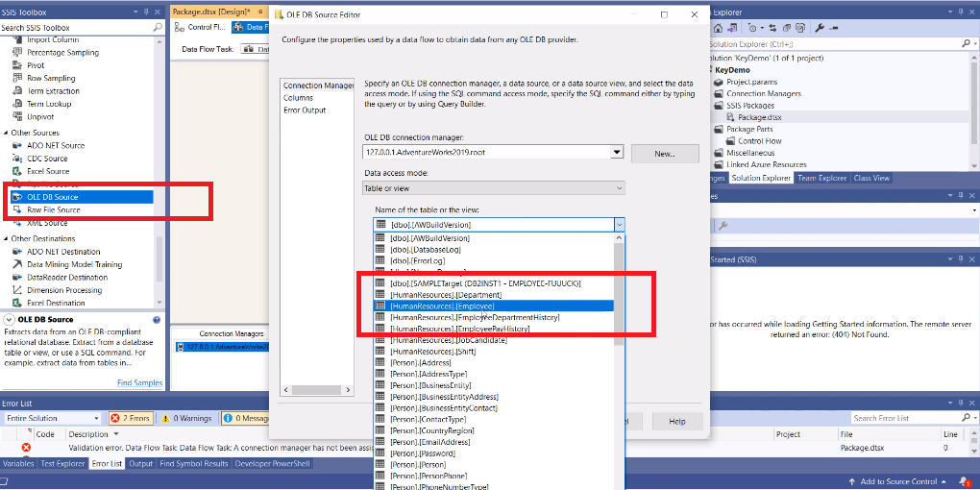Open the Description column filter dropdown
The width and height of the screenshot is (980, 490).
tap(116, 433)
